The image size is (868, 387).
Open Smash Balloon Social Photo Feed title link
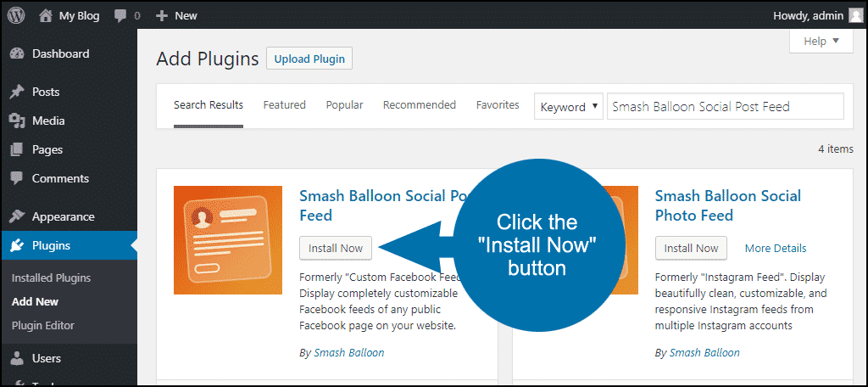tap(728, 205)
